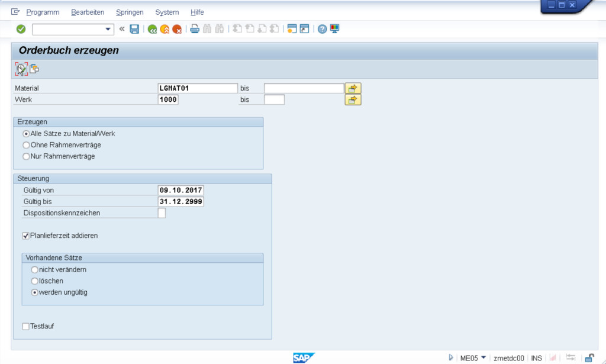Click the green Back arrow icon
Viewport: 606px width, 364px height.
152,29
